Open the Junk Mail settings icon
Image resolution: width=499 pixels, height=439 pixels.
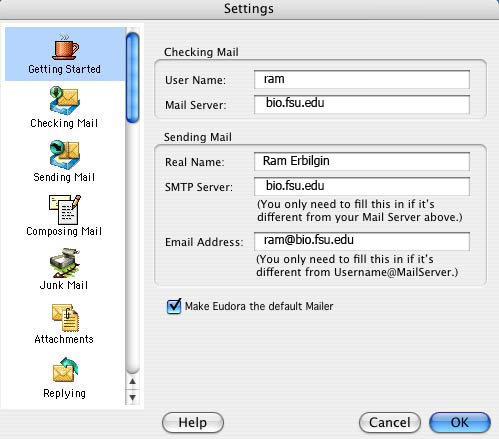[x=64, y=263]
